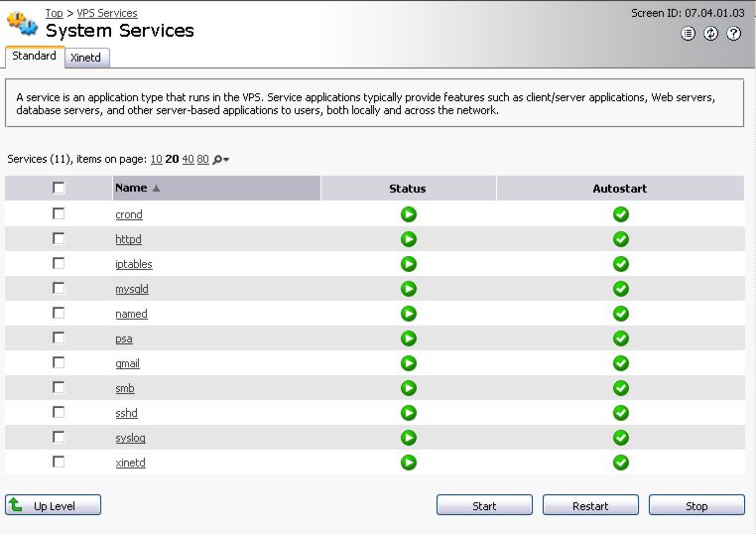Open the list view icon near Screen ID
Viewport: 756px width, 535px height.
688,34
